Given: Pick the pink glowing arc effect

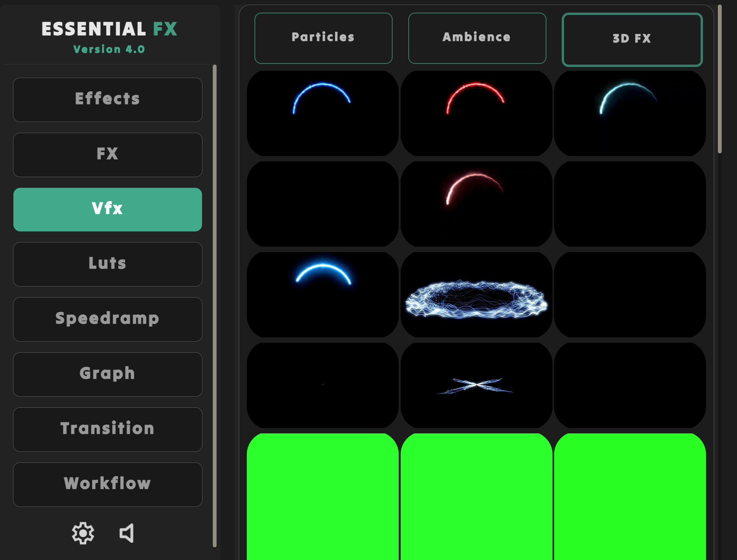Looking at the screenshot, I should (x=476, y=204).
